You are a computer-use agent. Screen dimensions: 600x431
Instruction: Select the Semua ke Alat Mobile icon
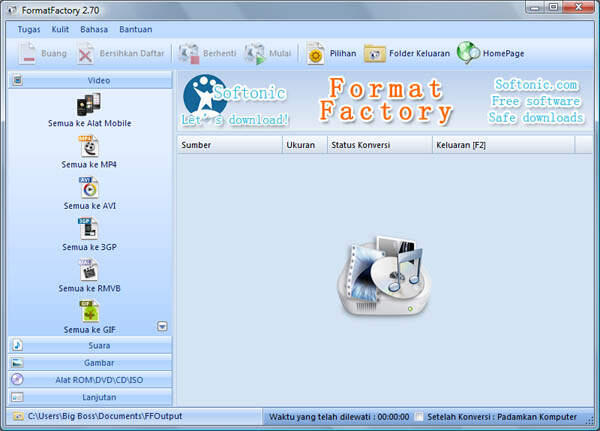(x=89, y=104)
